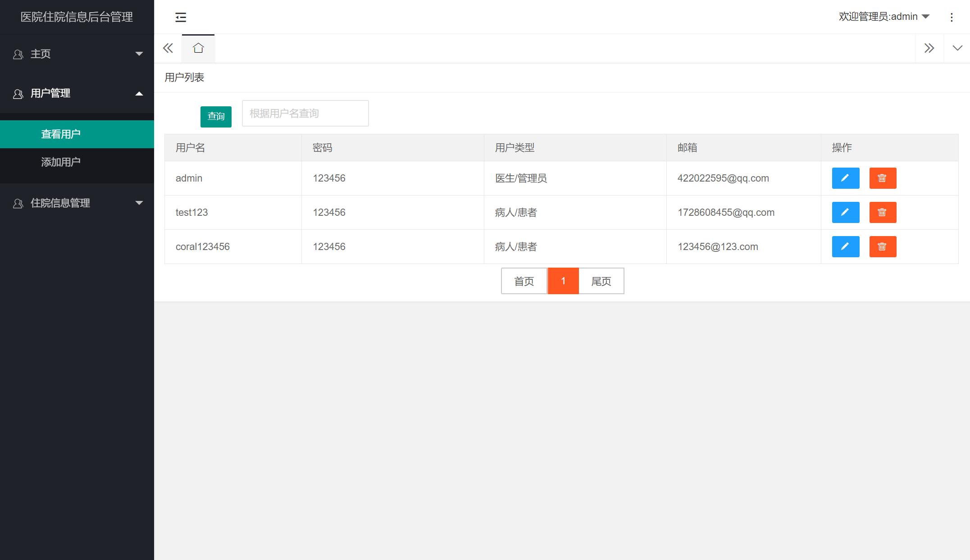Expand the 主页 sidebar menu arrow
Image resolution: width=970 pixels, height=560 pixels.
pyautogui.click(x=139, y=54)
